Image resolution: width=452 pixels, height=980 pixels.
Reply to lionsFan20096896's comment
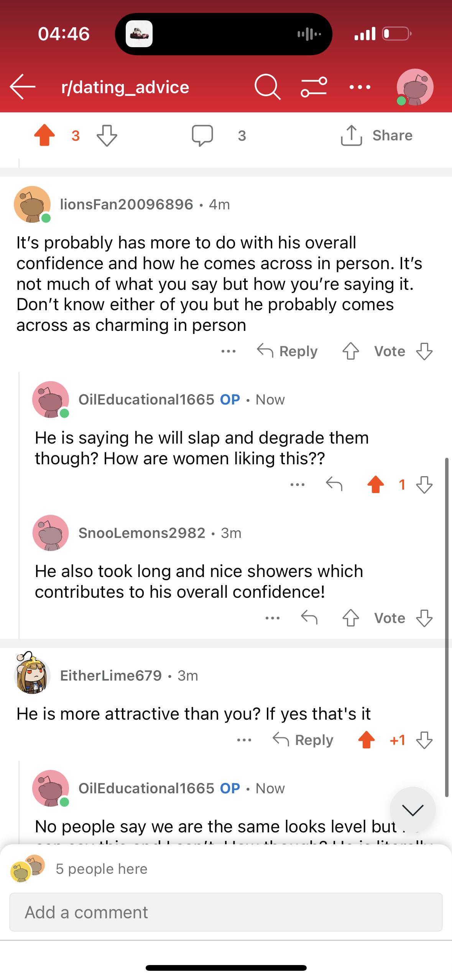[287, 351]
